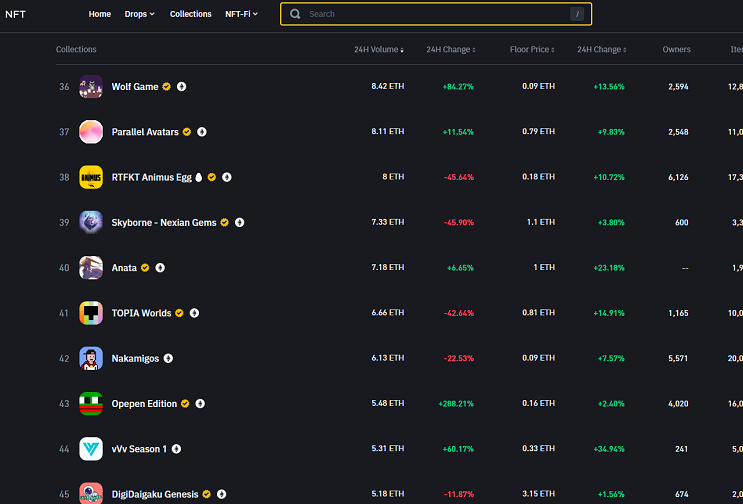Click the verified badge next to DigiDaigaku Genesis
The width and height of the screenshot is (743, 504).
coord(206,494)
